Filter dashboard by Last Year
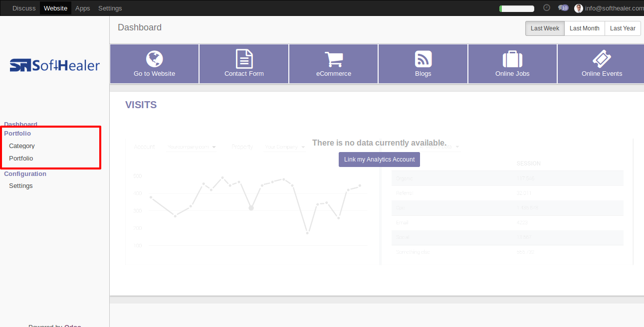Viewport: 644px width, 327px height. point(623,28)
